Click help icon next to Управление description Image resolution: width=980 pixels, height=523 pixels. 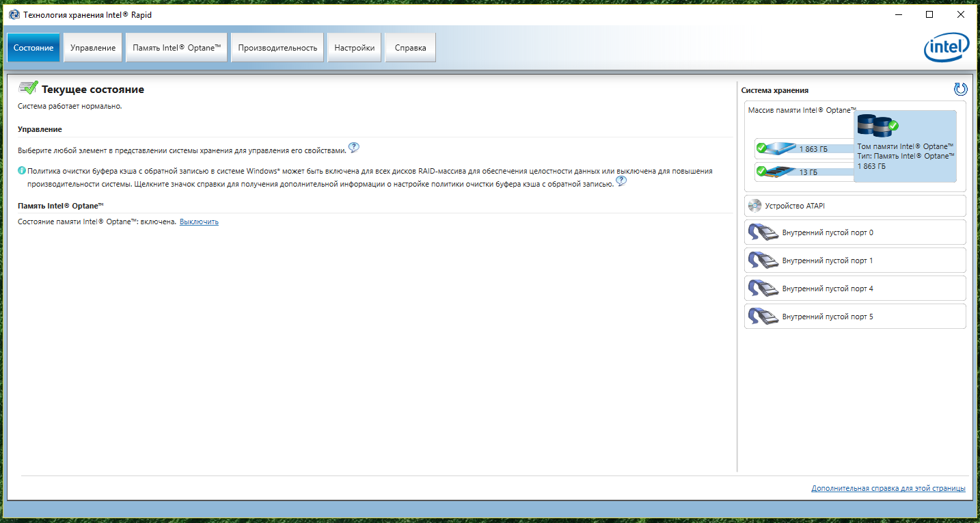point(353,148)
